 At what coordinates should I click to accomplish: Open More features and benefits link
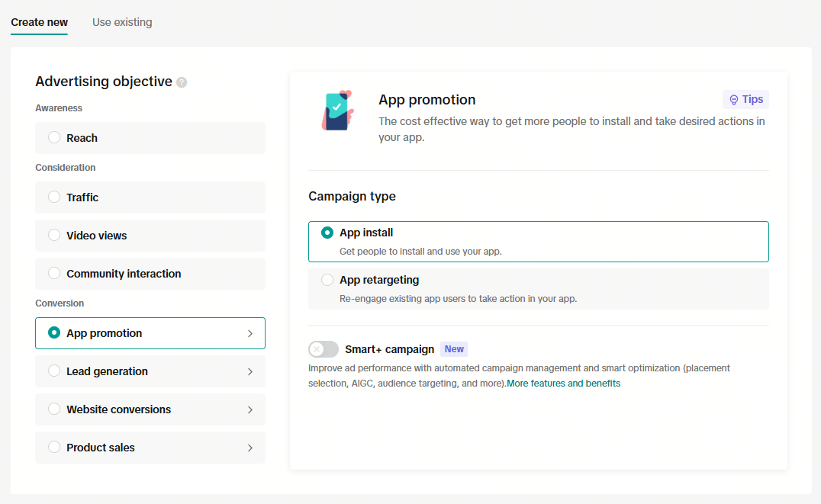[x=563, y=383]
